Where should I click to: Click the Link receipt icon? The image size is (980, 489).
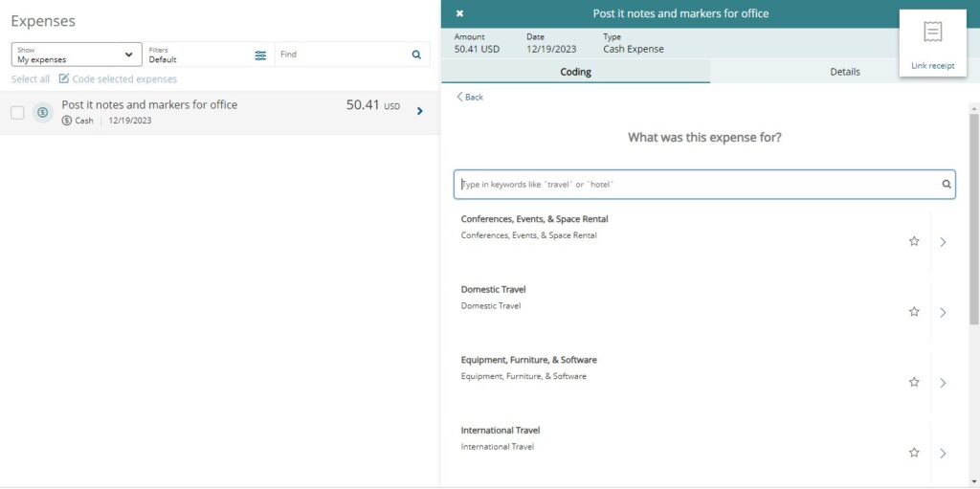(932, 33)
